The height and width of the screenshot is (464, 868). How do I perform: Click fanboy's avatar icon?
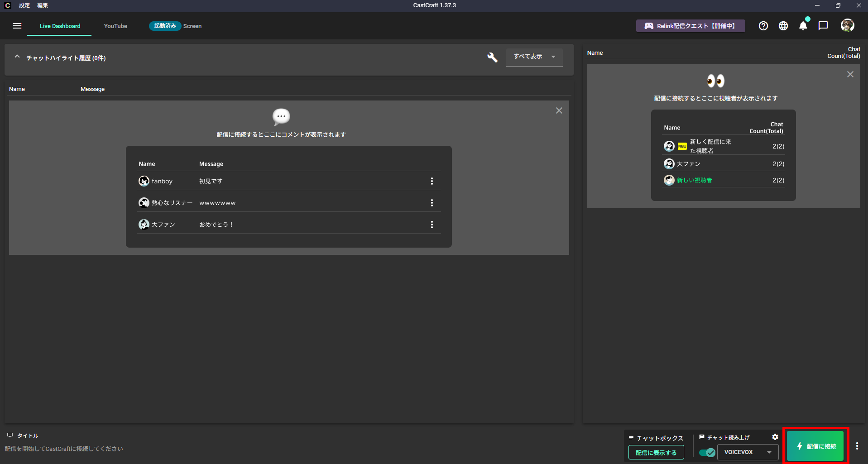pos(144,181)
